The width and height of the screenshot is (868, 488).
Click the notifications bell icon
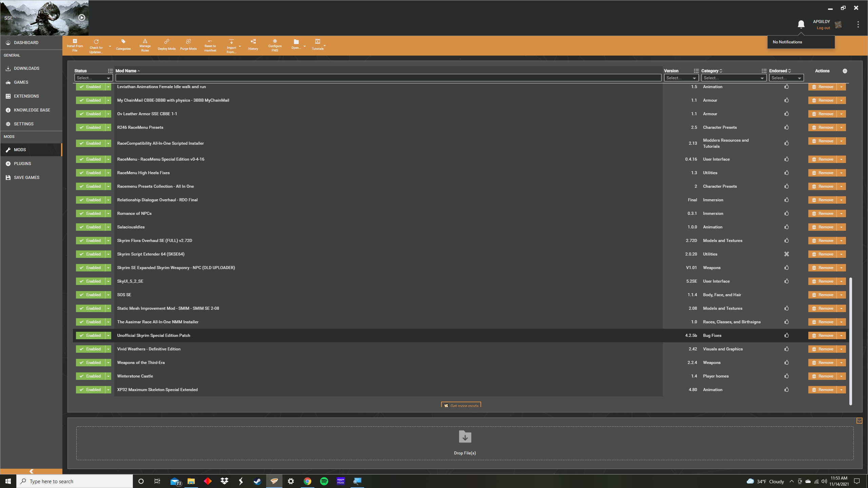coord(801,24)
